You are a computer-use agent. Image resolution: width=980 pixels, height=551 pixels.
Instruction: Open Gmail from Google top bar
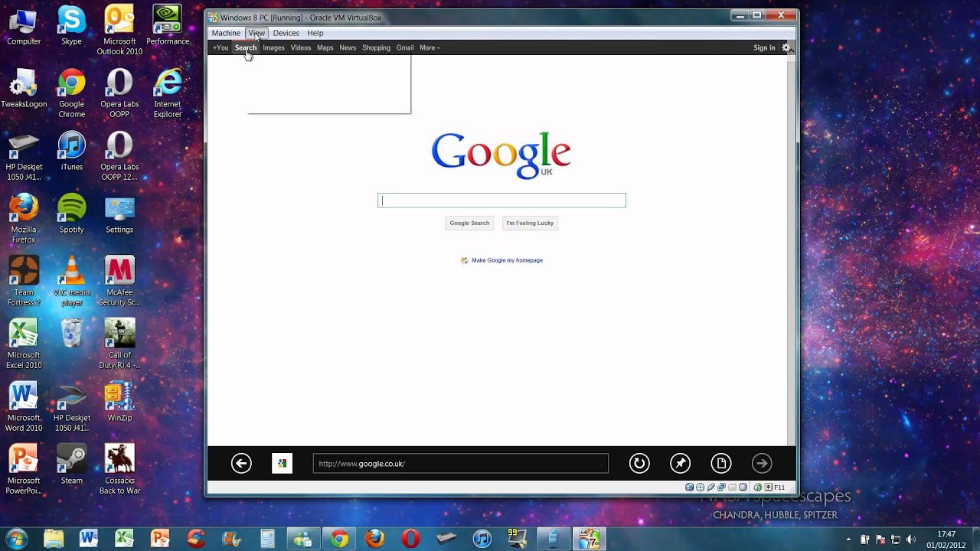(x=405, y=47)
